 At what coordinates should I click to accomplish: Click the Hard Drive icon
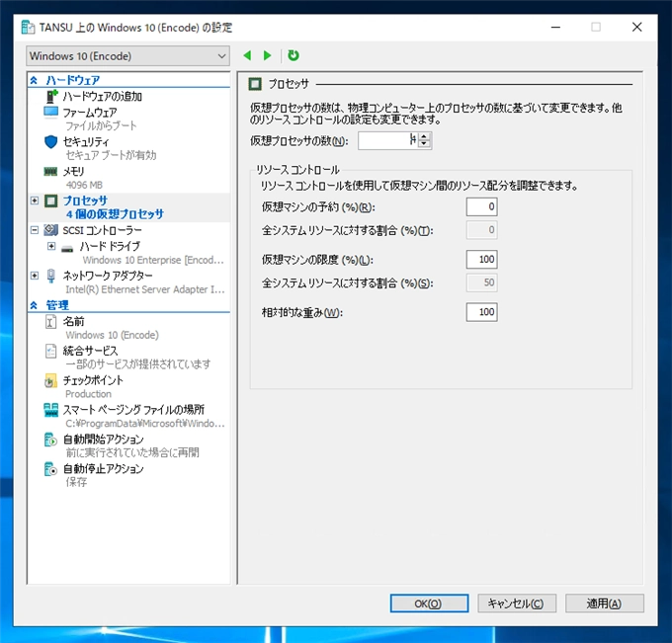click(67, 249)
